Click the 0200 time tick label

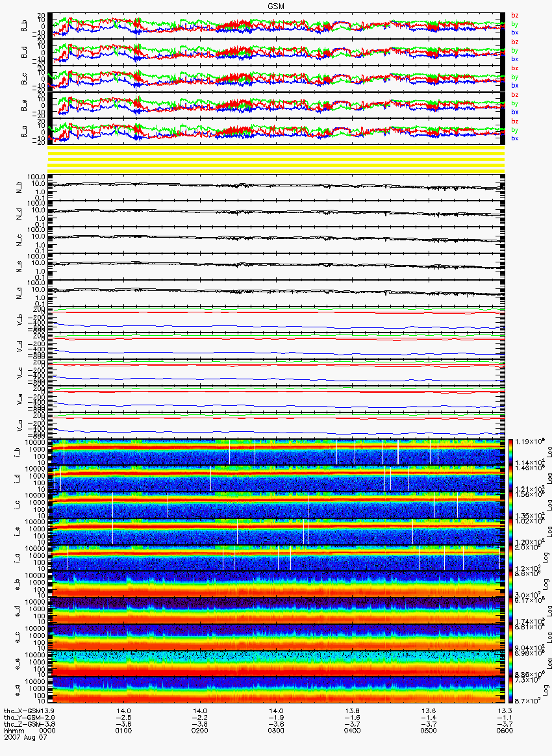click(x=200, y=731)
